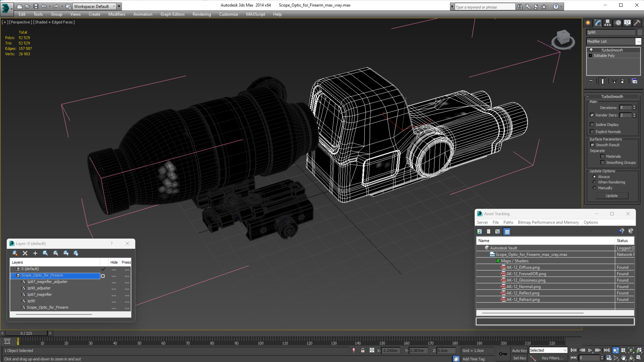Click the Refresh icon in Asset Tracking

pyautogui.click(x=479, y=232)
